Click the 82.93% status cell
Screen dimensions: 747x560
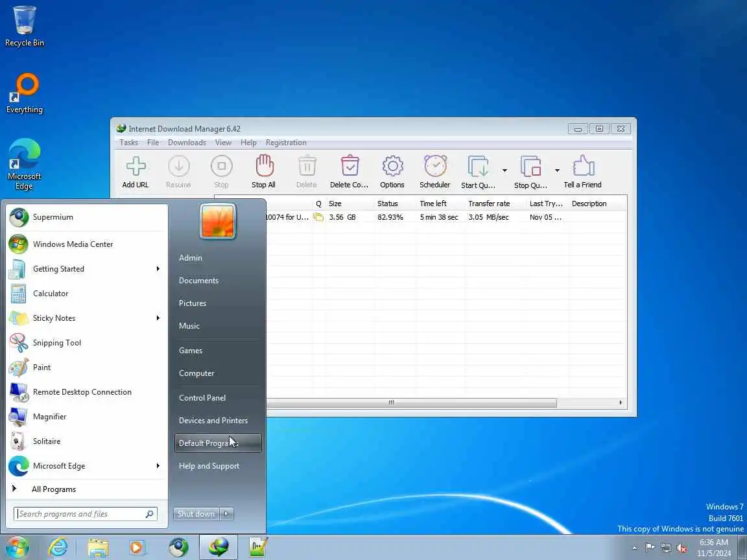coord(390,217)
